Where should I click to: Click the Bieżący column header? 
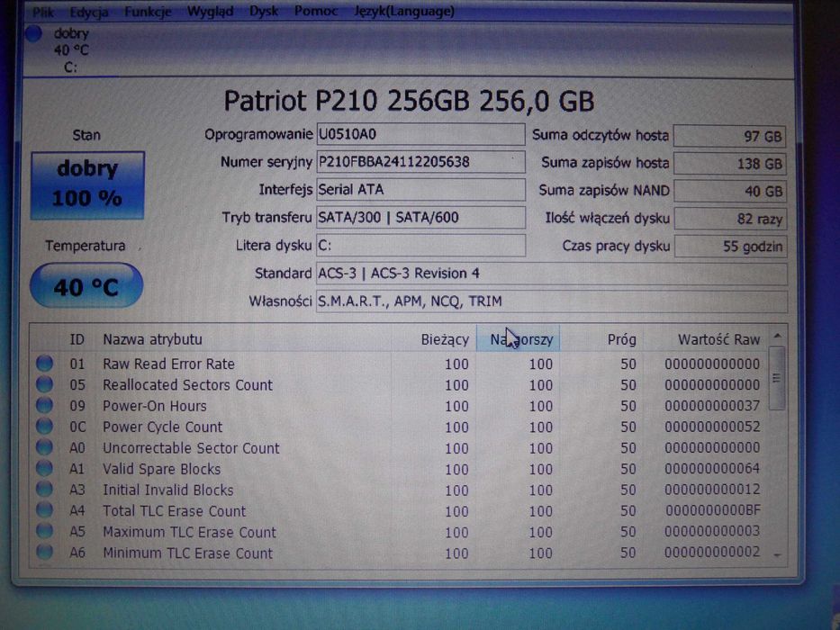(444, 339)
